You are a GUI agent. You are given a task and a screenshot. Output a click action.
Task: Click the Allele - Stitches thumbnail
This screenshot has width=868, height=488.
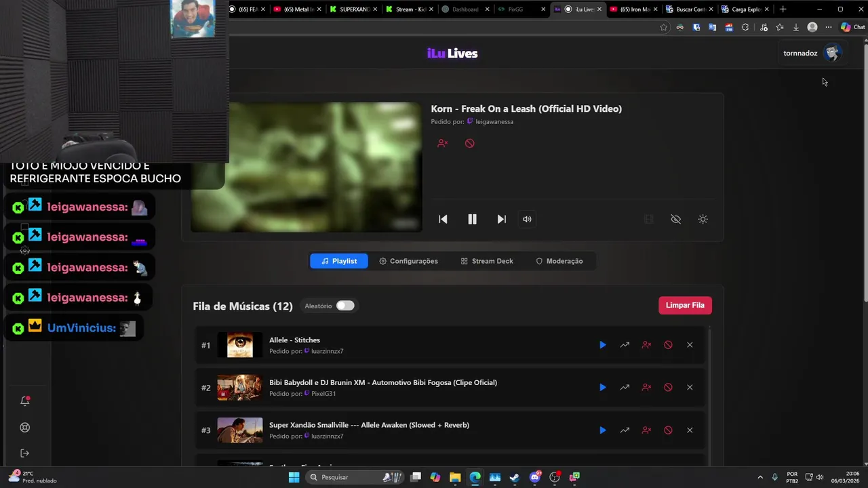(x=239, y=345)
